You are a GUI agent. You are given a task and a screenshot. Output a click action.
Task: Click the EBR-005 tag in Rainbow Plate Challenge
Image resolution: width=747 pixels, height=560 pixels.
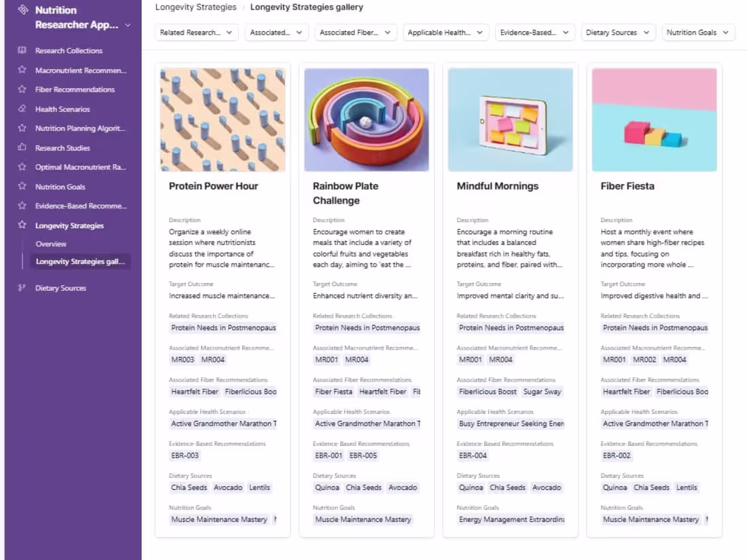(x=363, y=455)
